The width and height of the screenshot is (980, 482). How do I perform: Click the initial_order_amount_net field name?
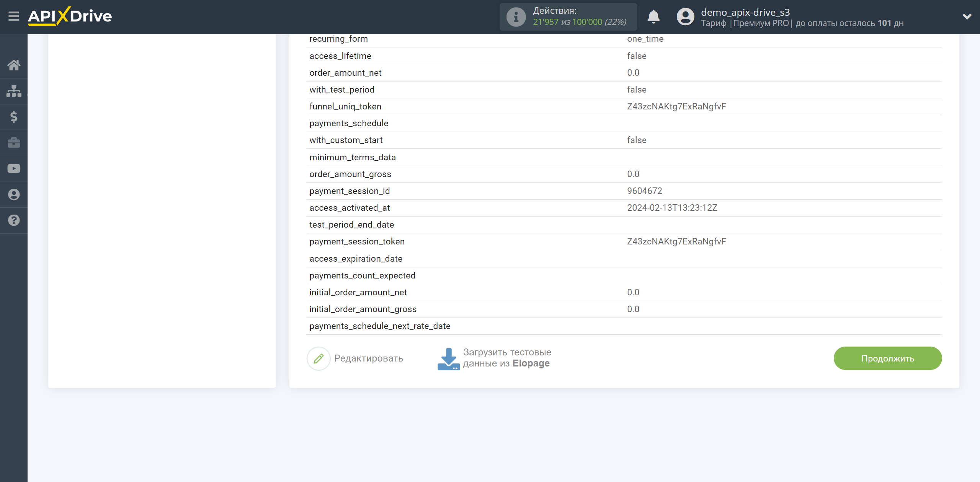[358, 292]
